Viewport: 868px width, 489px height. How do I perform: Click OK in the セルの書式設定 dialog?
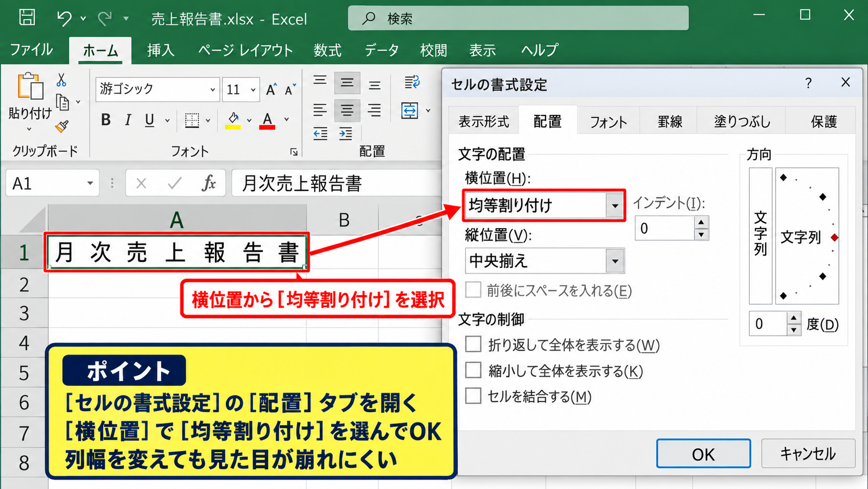[703, 454]
